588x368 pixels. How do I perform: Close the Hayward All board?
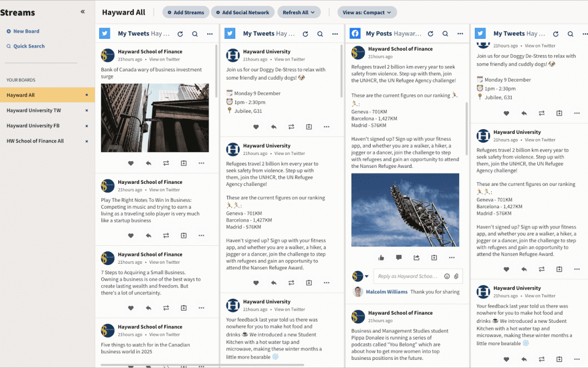pyautogui.click(x=87, y=95)
